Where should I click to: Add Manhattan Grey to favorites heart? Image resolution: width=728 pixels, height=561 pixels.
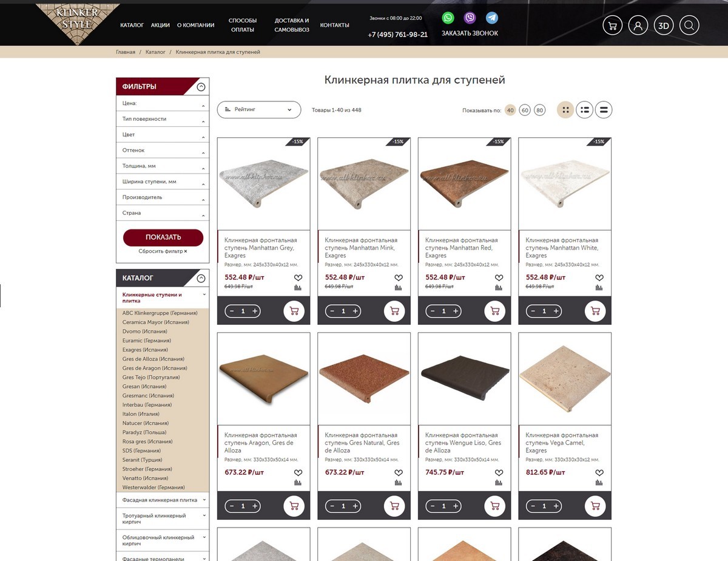(298, 277)
